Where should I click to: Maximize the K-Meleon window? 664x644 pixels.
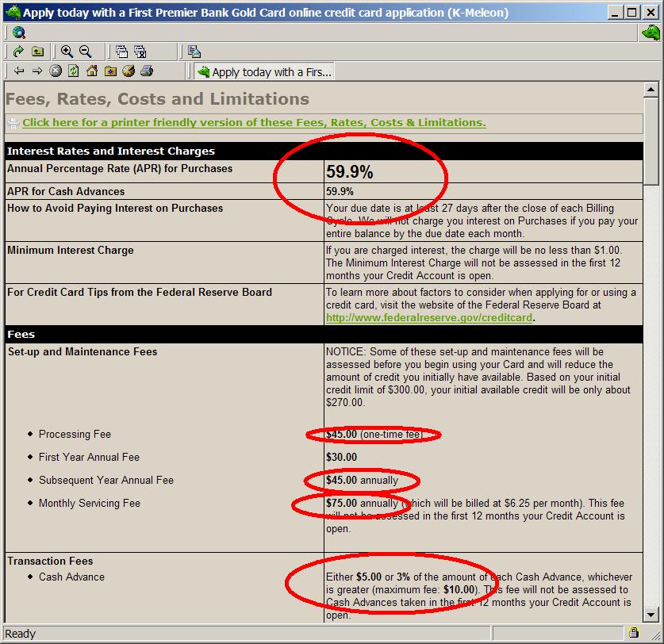point(632,12)
